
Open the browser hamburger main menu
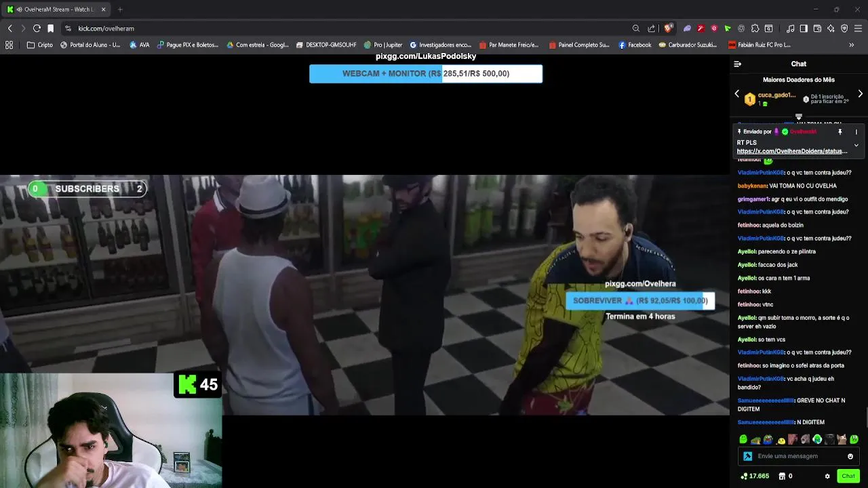coord(859,28)
